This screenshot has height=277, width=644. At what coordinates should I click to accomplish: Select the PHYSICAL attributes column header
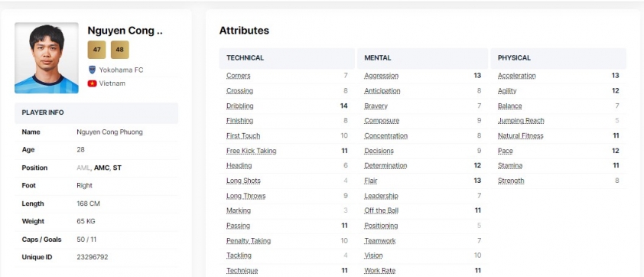point(558,58)
